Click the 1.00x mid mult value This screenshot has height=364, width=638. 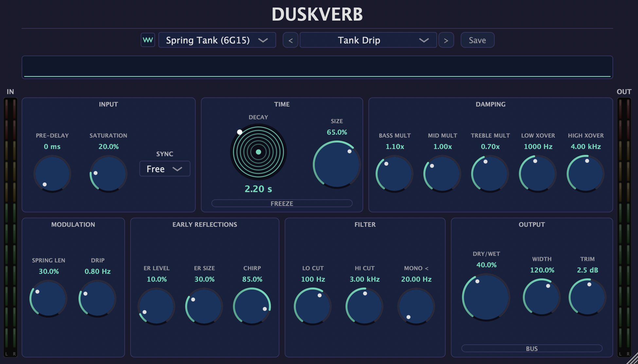(x=443, y=146)
